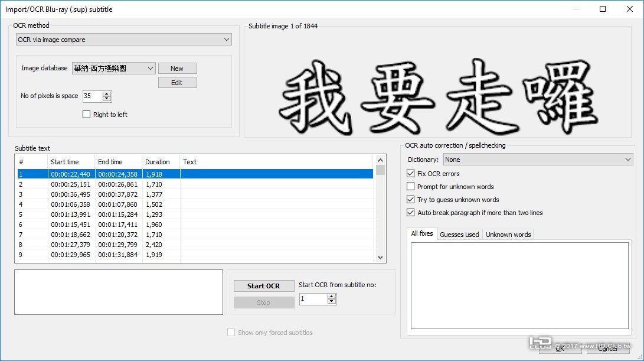Edit the current image database
Image resolution: width=644 pixels, height=361 pixels.
pyautogui.click(x=177, y=82)
